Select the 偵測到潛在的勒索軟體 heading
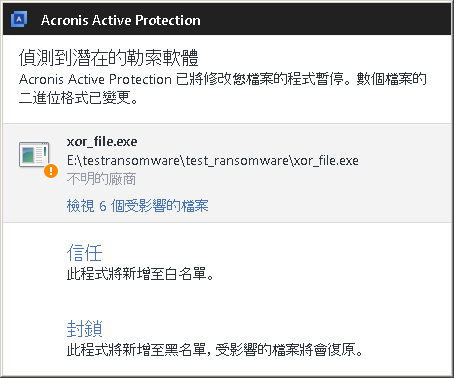This screenshot has height=378, width=454. (109, 58)
